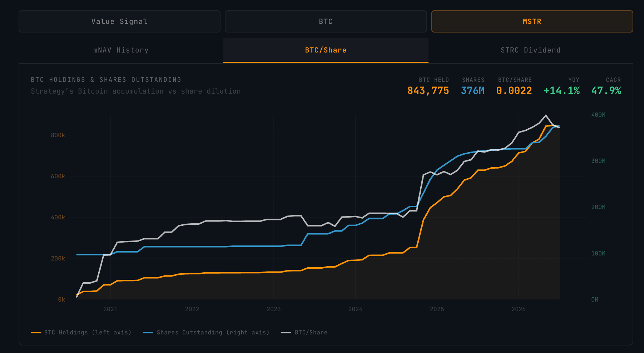This screenshot has width=644, height=353.
Task: Click the 2021 x-axis label
Action: 110,309
